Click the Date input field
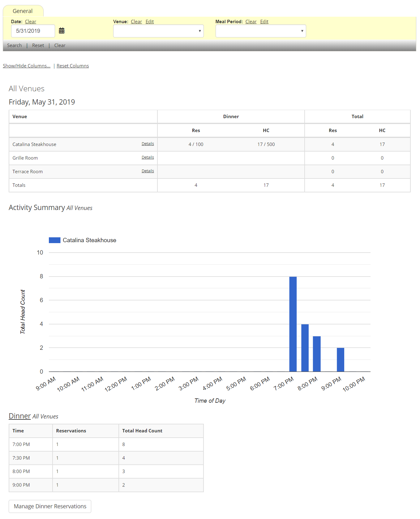Image resolution: width=420 pixels, height=519 pixels. 33,31
